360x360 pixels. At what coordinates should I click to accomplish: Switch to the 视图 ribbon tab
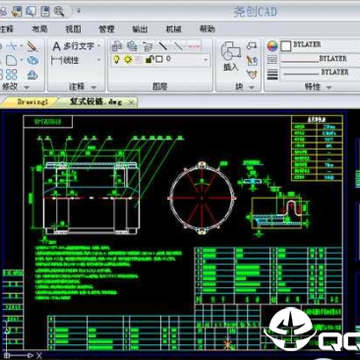coord(73,29)
